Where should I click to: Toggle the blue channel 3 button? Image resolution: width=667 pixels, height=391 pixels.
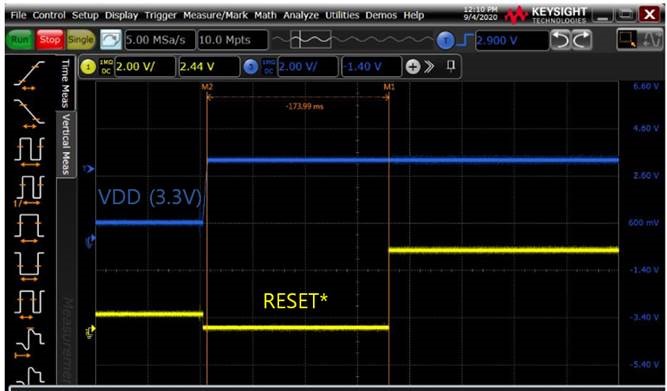click(x=251, y=67)
